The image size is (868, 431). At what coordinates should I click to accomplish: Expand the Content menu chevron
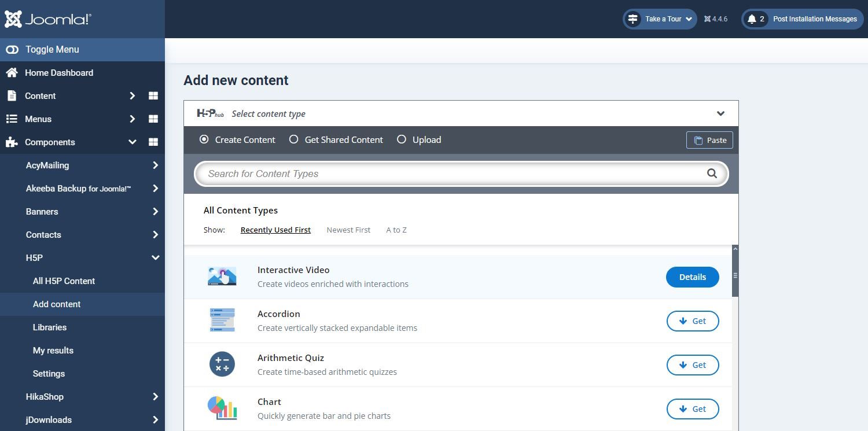pyautogui.click(x=132, y=96)
